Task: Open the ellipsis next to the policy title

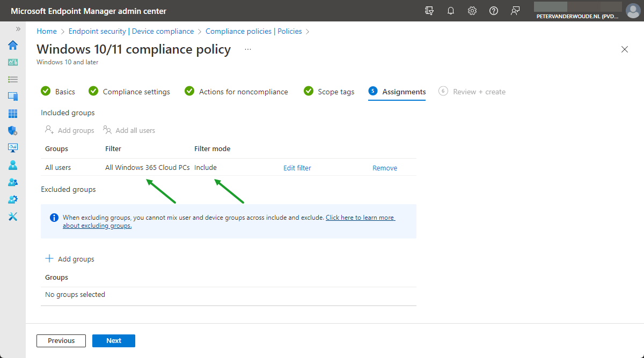Action: click(x=247, y=49)
